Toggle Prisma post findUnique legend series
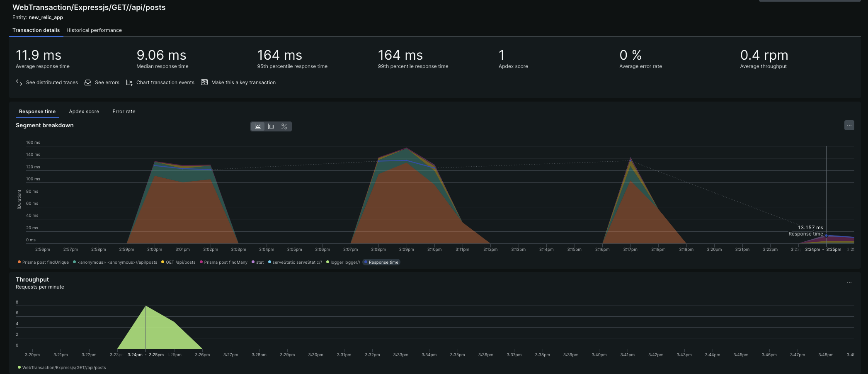Image resolution: width=868 pixels, height=374 pixels. [x=45, y=262]
